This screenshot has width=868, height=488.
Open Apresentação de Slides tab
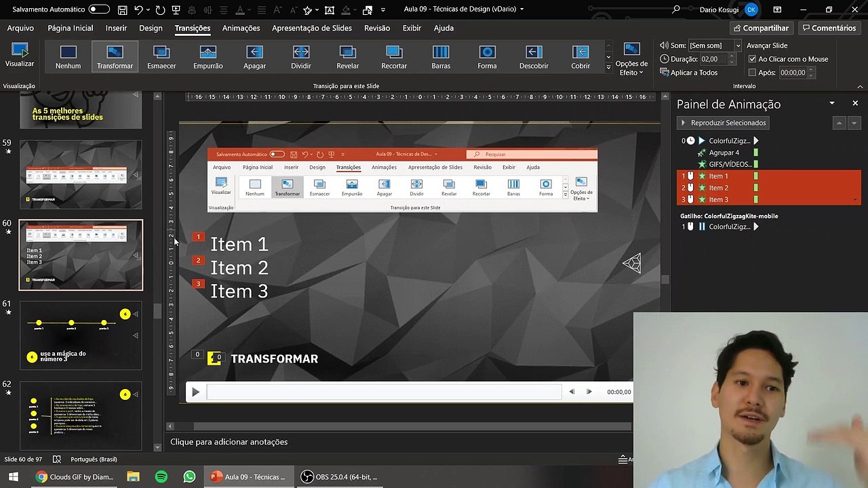tap(312, 28)
